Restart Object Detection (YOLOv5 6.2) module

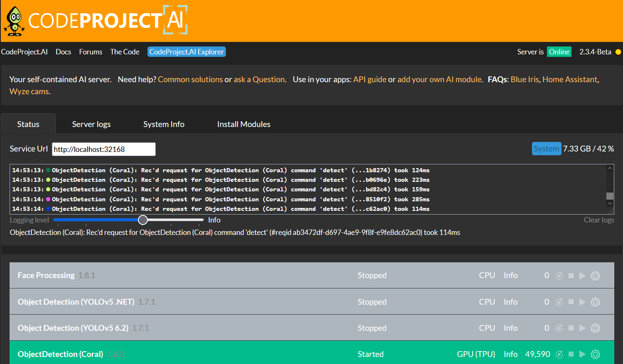(x=559, y=328)
